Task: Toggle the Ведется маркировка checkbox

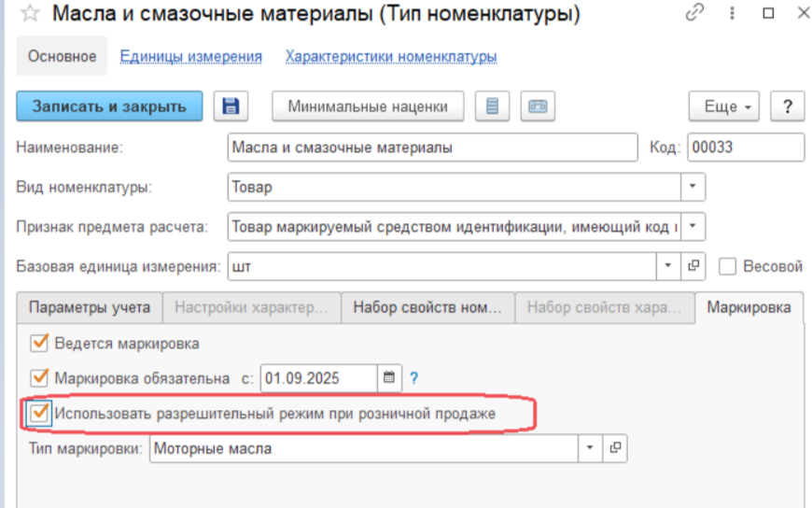Action: (x=39, y=343)
